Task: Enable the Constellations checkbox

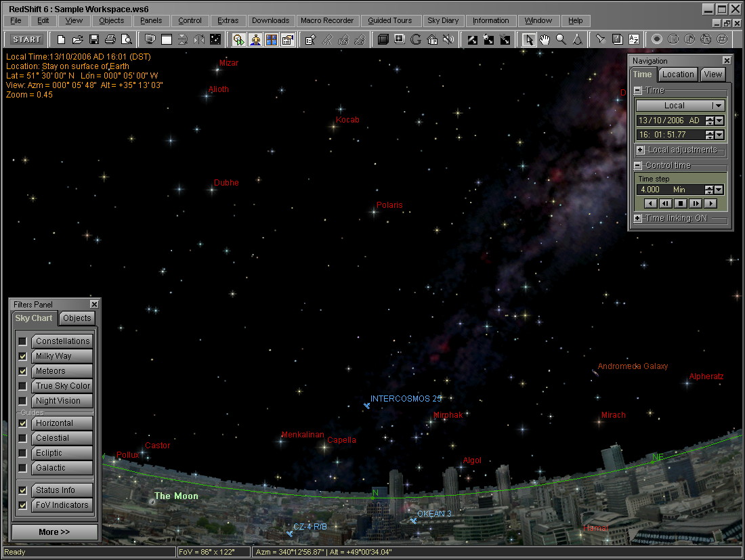Action: tap(23, 341)
